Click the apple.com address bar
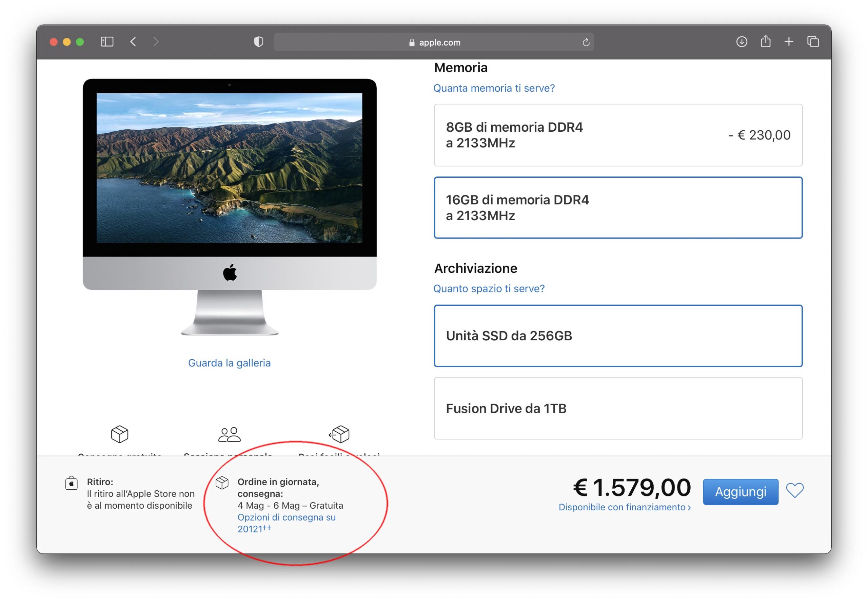868x602 pixels. point(433,42)
